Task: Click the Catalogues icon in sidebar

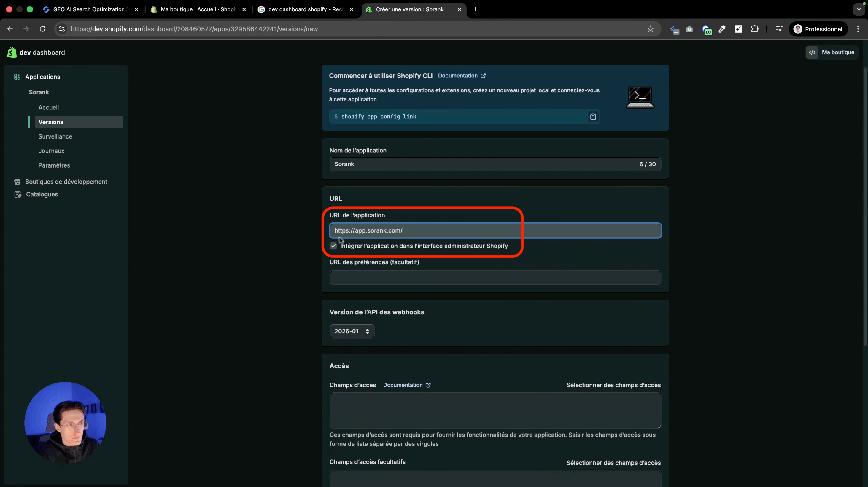Action: [x=18, y=194]
